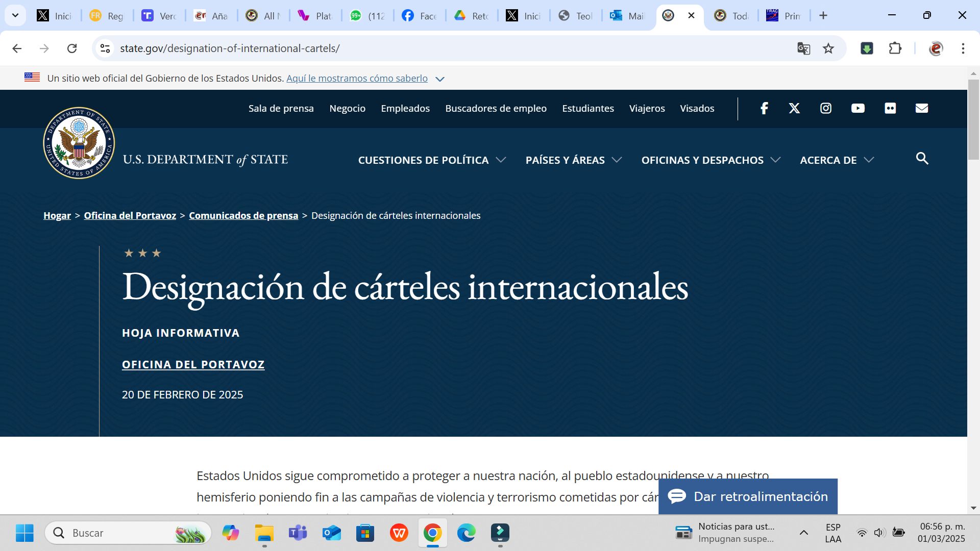Viewport: 980px width, 551px height.
Task: Open Chrome's three-dot menu
Action: [963, 48]
